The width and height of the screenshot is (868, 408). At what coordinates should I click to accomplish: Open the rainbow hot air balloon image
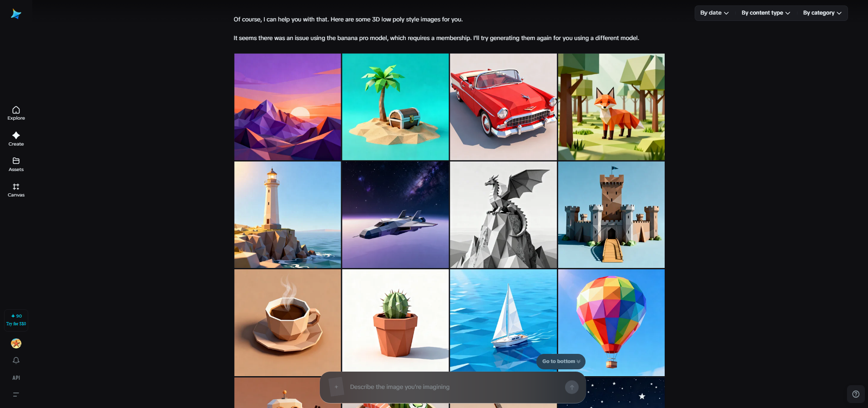point(611,322)
